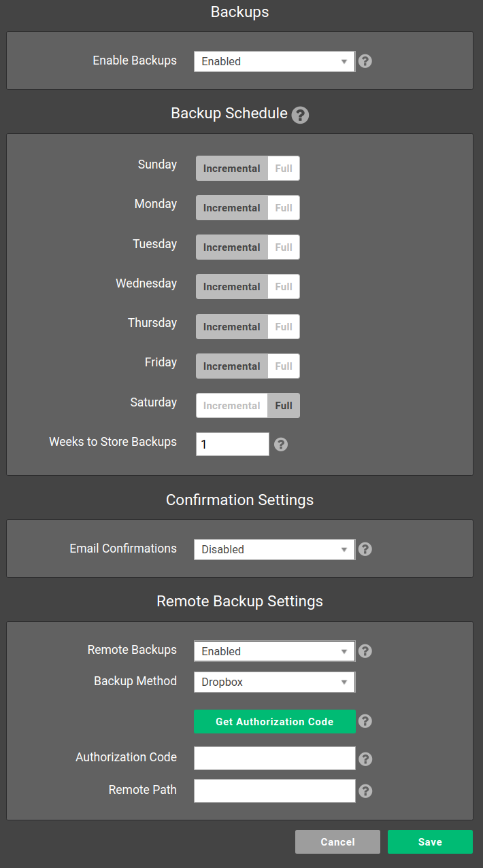Image resolution: width=483 pixels, height=868 pixels.
Task: Cancel the backup settings changes
Action: (x=337, y=842)
